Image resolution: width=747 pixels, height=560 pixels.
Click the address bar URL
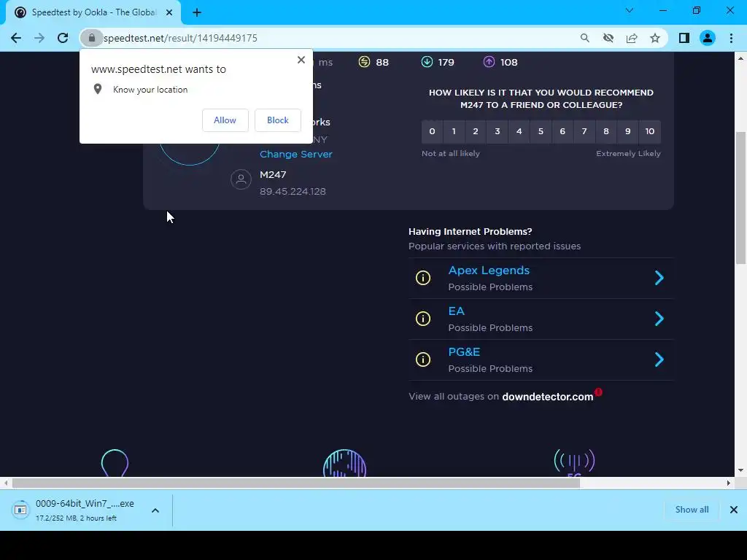181,38
